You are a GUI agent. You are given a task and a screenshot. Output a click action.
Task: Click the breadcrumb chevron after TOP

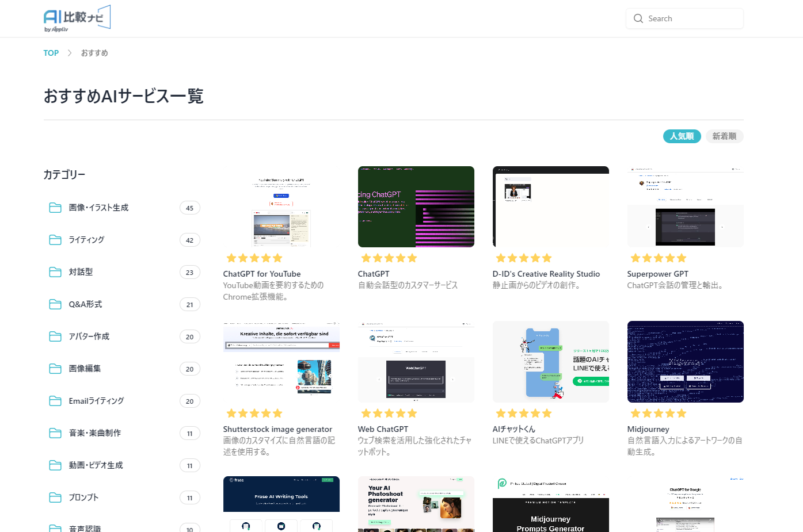coord(70,53)
